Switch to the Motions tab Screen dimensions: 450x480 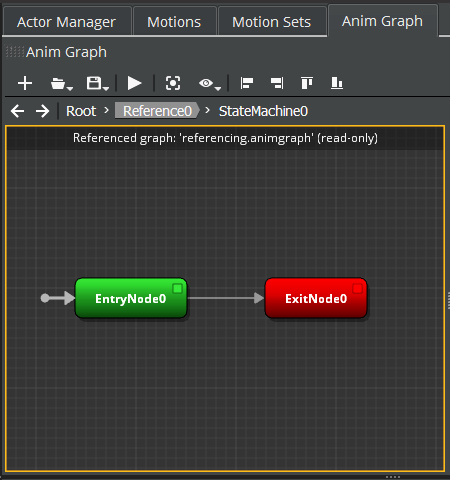[174, 22]
